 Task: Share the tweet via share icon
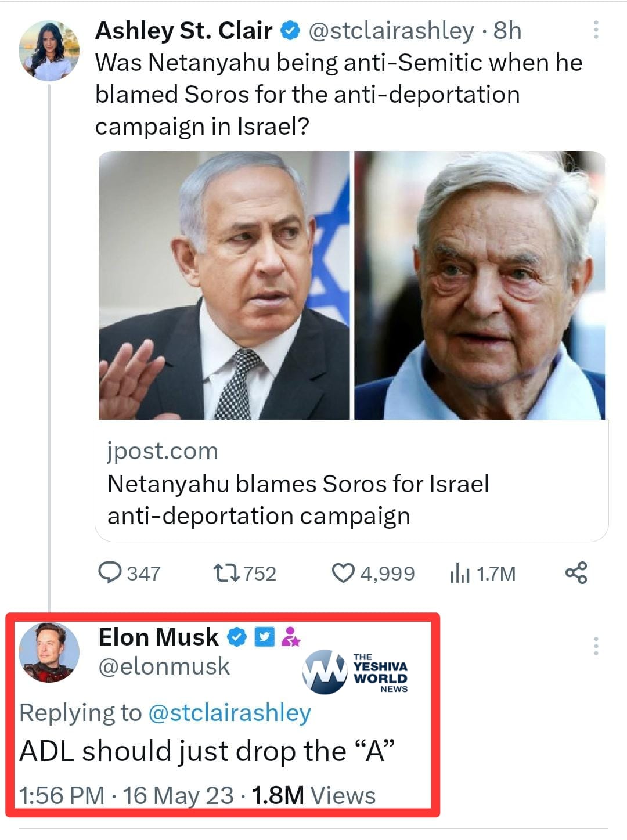coord(576,573)
